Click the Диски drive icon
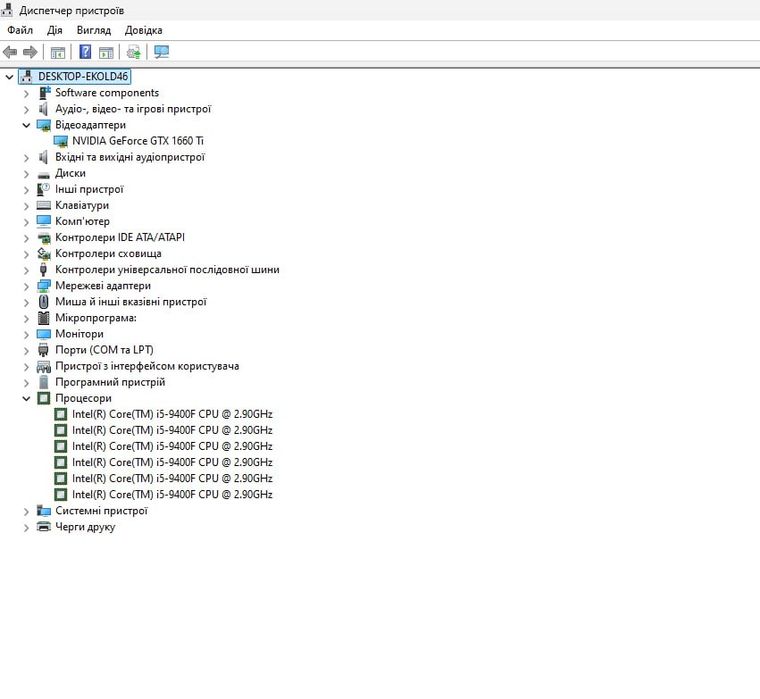This screenshot has width=760, height=699. pyautogui.click(x=44, y=174)
